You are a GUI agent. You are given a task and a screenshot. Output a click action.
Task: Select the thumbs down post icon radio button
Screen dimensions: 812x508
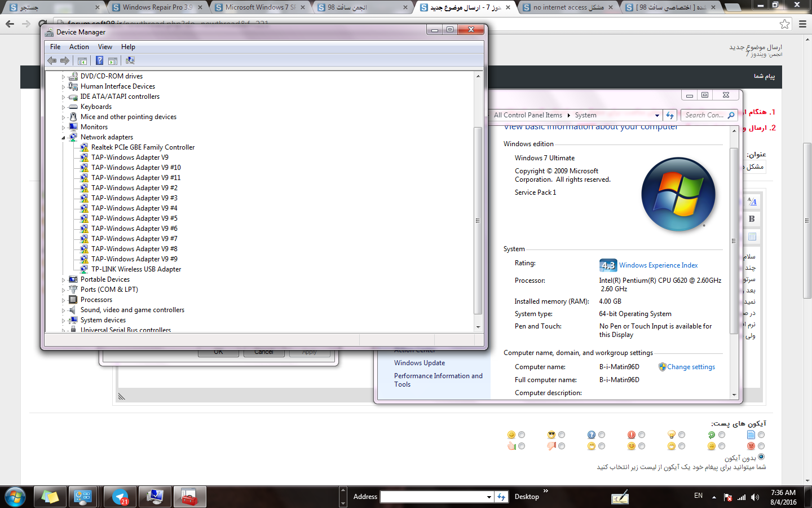point(562,446)
